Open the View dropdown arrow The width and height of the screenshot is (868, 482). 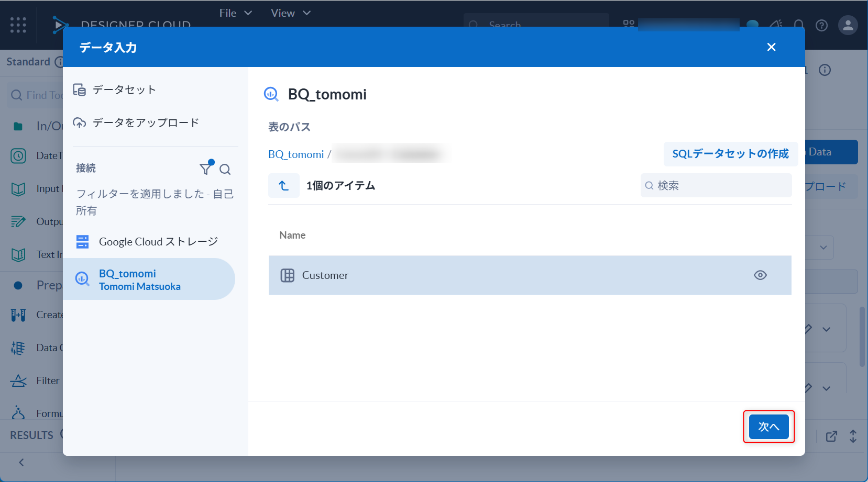click(x=306, y=13)
